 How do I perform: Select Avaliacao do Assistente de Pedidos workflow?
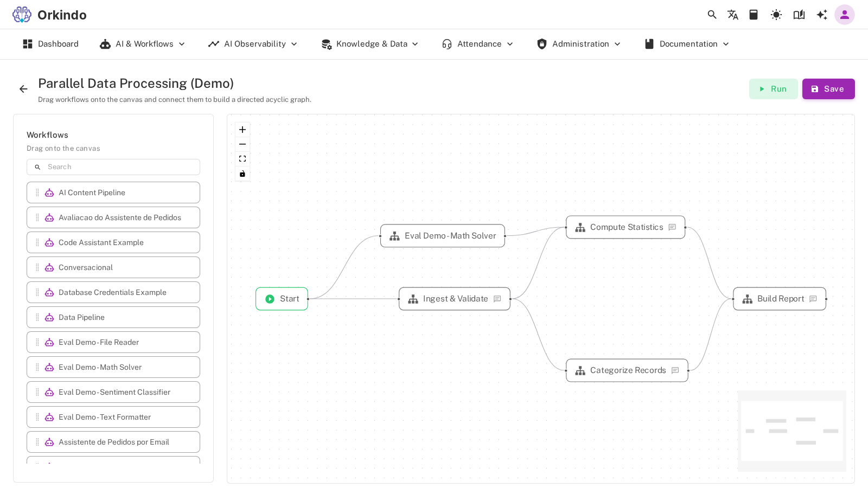113,217
